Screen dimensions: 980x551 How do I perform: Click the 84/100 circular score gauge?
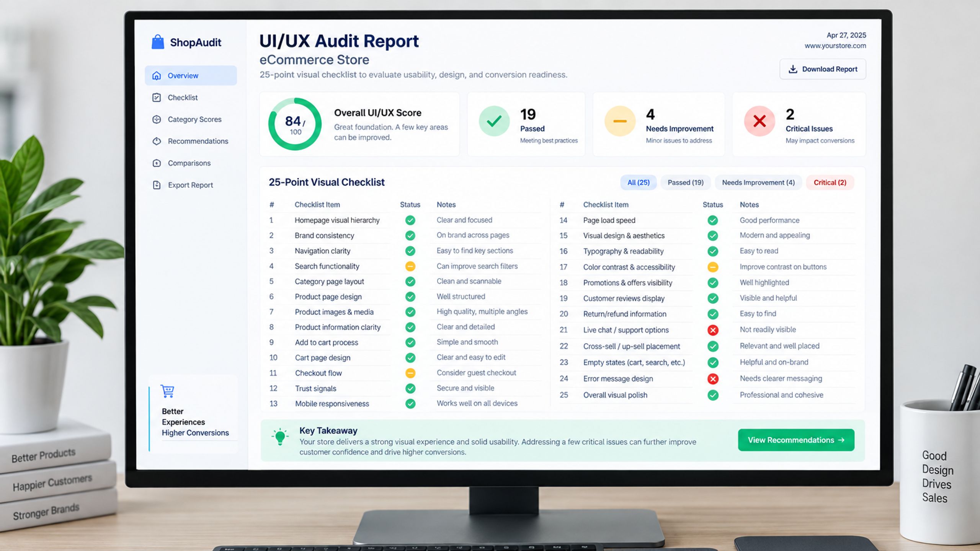pos(295,124)
